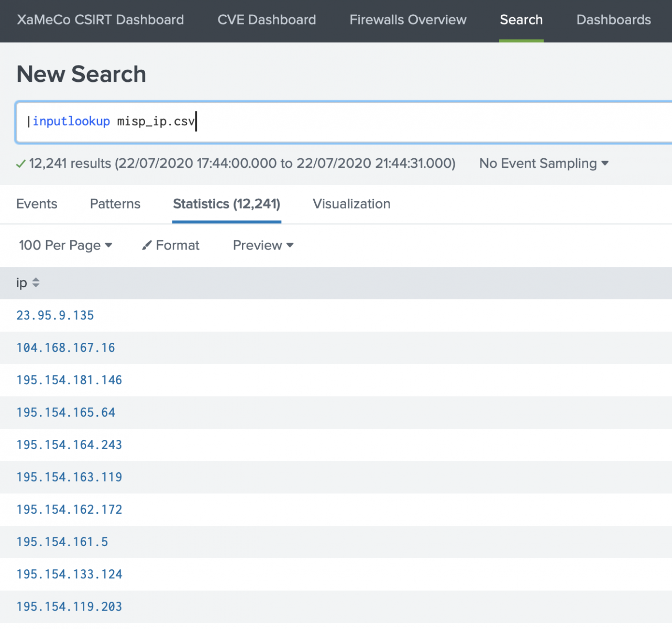Open the 100 Per Page dropdown
The image size is (672, 629).
(65, 245)
